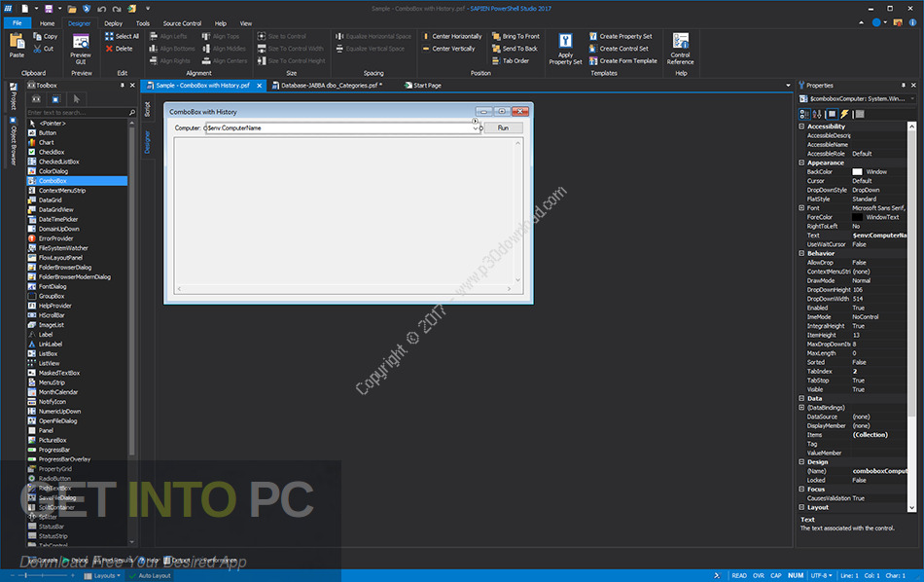Click the Select All icon

[109, 36]
